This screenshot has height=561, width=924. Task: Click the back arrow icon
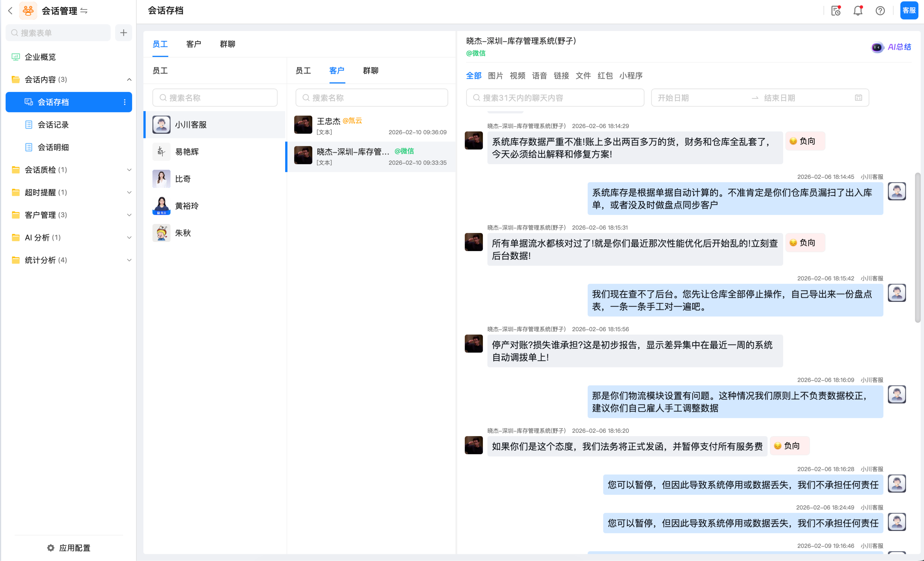(10, 11)
